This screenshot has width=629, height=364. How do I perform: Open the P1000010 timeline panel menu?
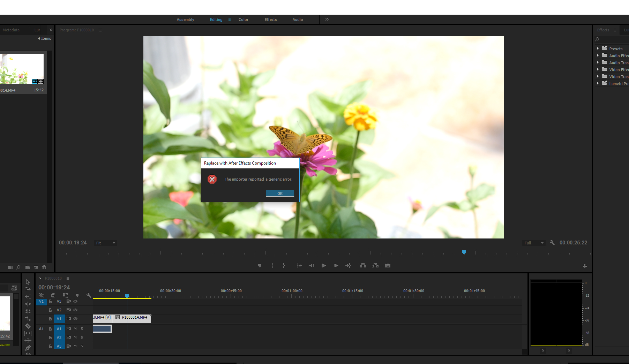(x=68, y=278)
